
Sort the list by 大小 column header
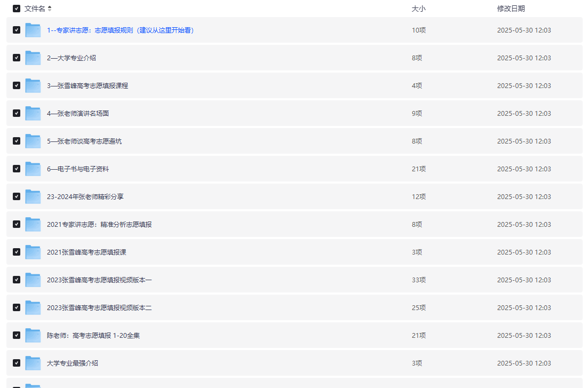[418, 9]
